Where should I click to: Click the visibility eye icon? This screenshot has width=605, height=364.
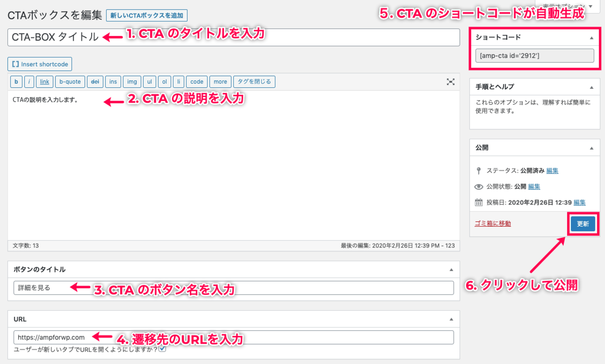point(479,186)
